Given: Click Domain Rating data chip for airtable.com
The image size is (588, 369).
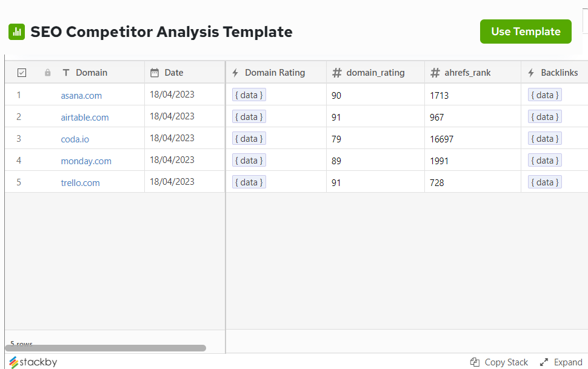Looking at the screenshot, I should [249, 116].
